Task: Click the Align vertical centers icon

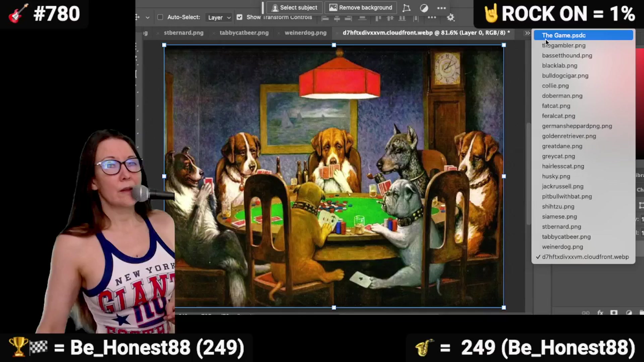Action: click(x=390, y=18)
